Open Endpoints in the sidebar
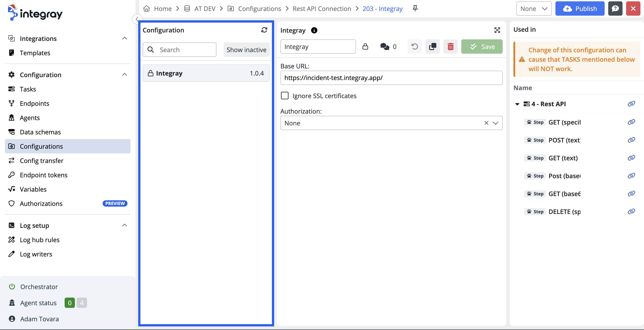The image size is (644, 330). click(34, 103)
